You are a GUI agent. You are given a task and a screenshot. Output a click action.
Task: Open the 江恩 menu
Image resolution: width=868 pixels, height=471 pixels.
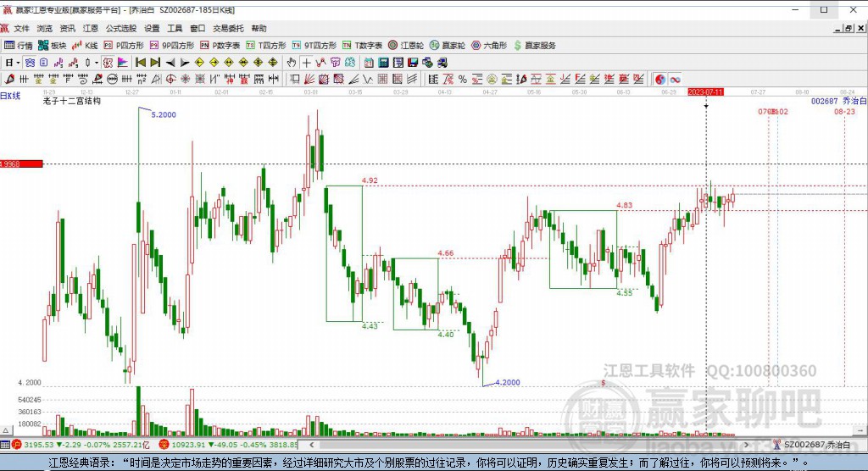[x=91, y=28]
